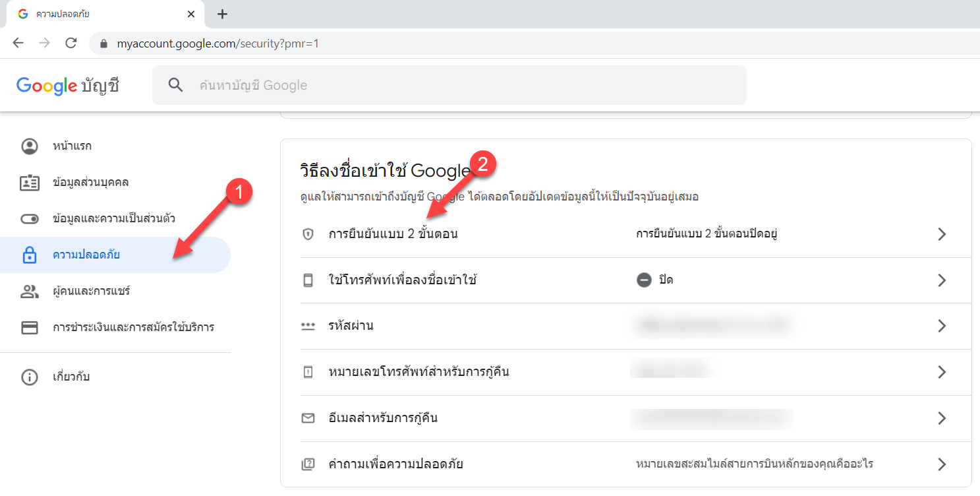Click the chevron in the อีเมลสำหรับการกู้คืน row

(x=942, y=418)
